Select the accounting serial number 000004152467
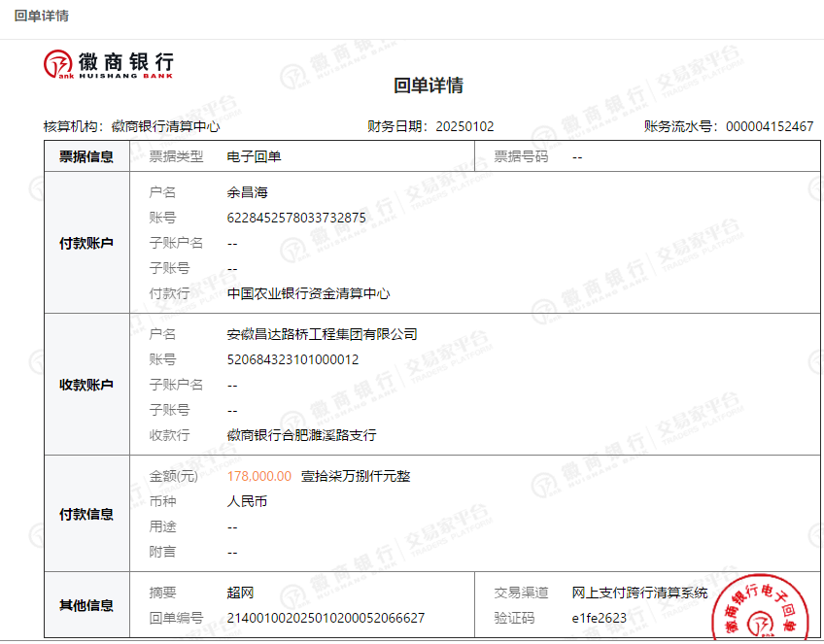 tap(770, 126)
